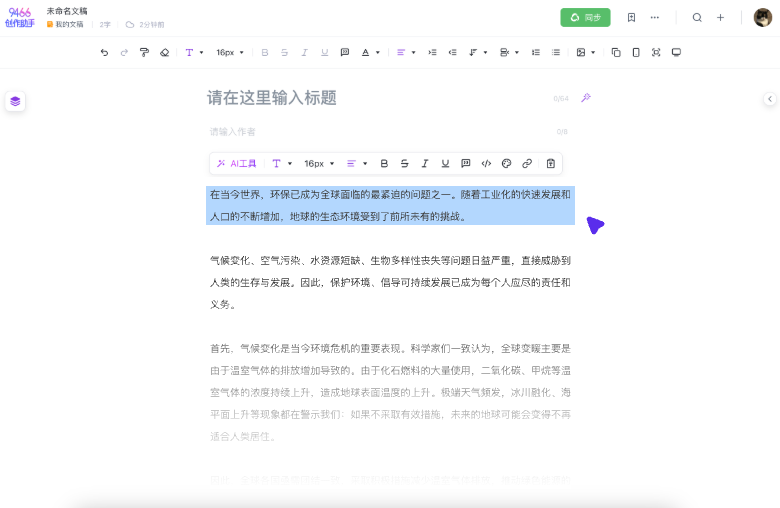Open the layers panel icon on left edge
Image resolution: width=780 pixels, height=508 pixels.
15,101
